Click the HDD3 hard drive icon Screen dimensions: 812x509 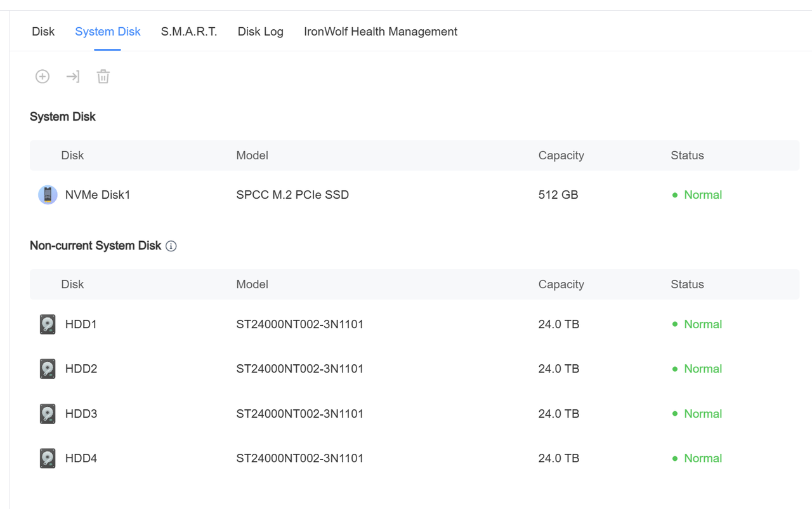[x=48, y=414]
